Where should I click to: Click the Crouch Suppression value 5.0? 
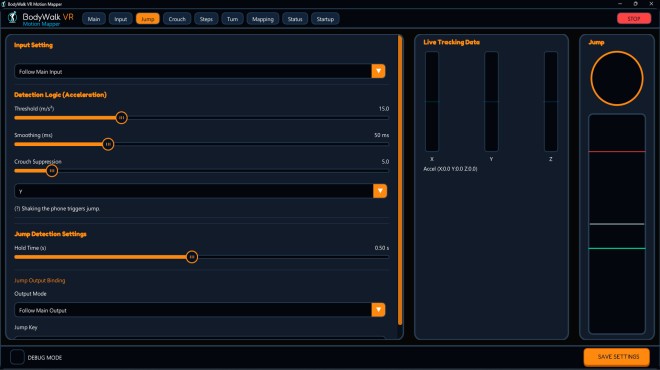[x=385, y=162]
